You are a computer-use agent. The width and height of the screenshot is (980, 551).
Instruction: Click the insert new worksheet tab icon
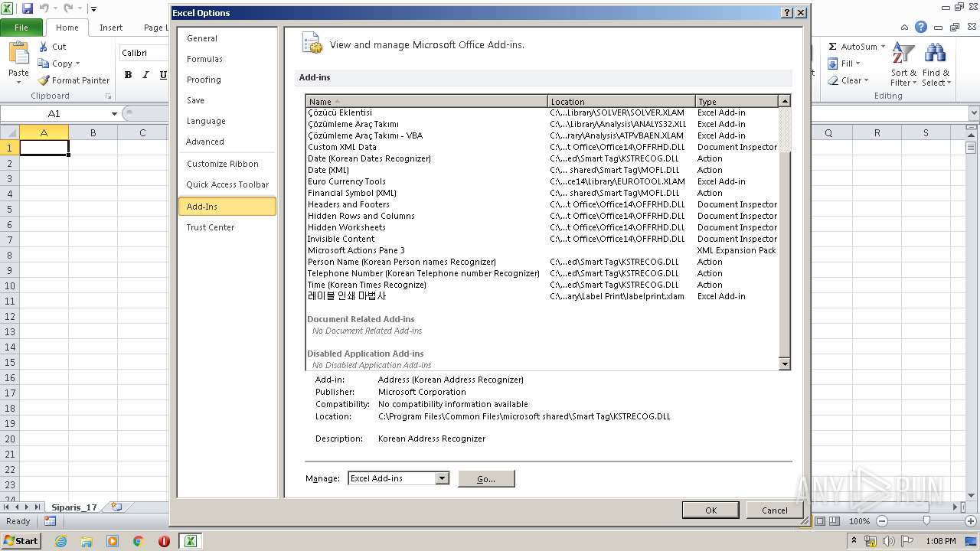click(x=116, y=507)
